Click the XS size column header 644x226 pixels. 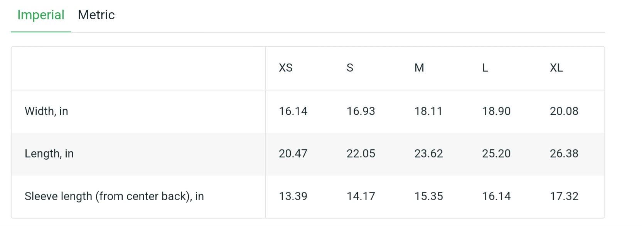(286, 68)
